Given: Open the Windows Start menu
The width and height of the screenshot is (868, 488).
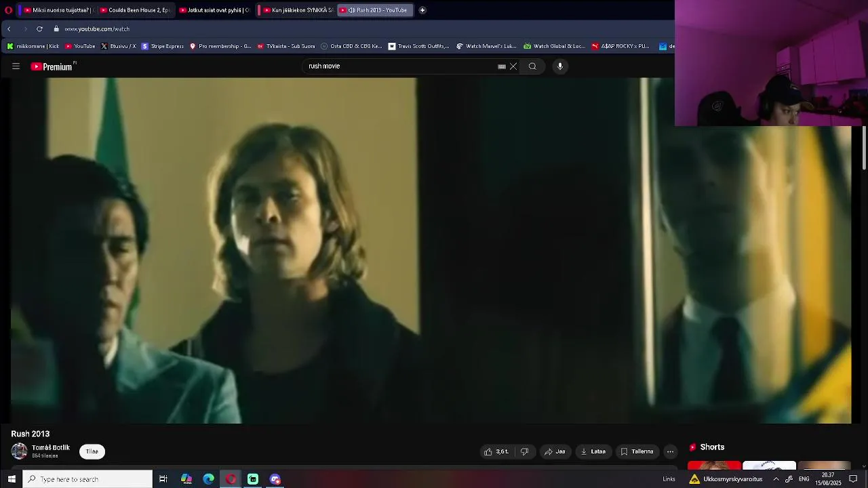Looking at the screenshot, I should 12,479.
